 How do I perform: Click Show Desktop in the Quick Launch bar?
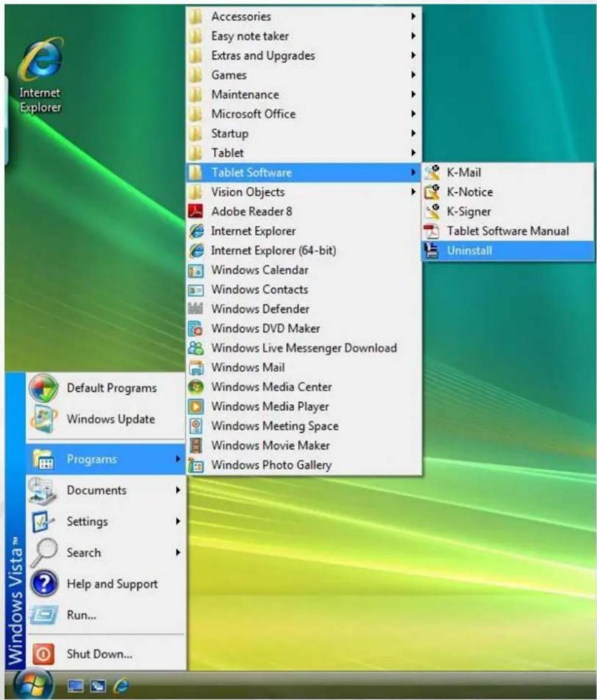75,686
